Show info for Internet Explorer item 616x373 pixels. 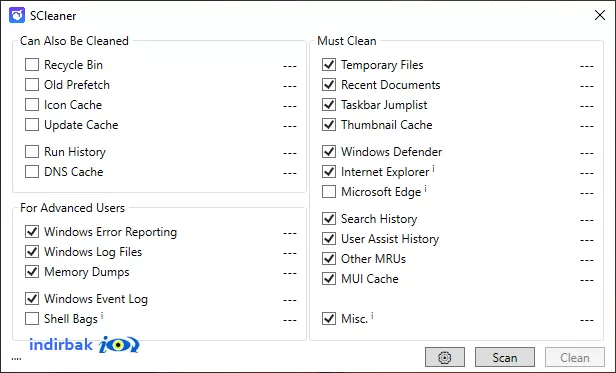pos(433,169)
